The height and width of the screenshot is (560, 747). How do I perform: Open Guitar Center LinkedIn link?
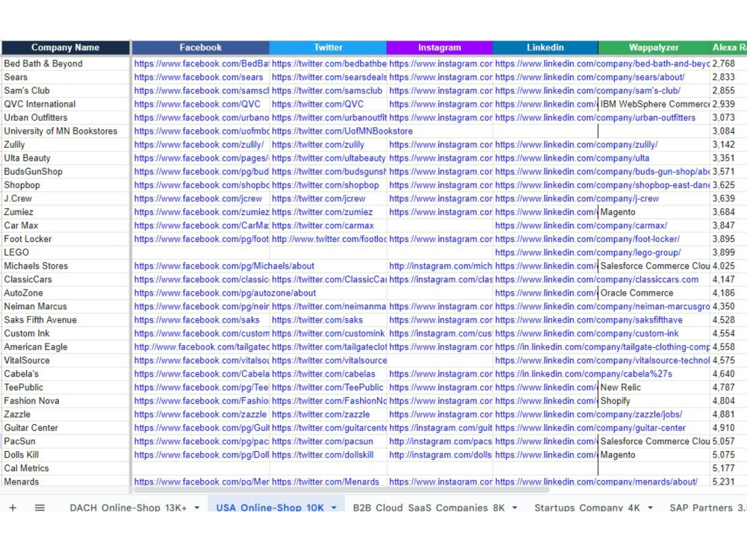[590, 428]
